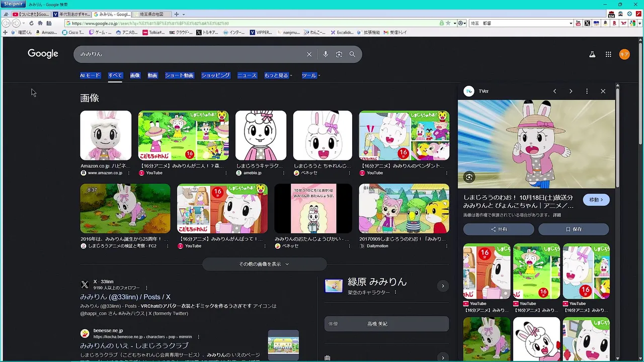Screen dimensions: 644x362
Task: Open the 確認くん bookmark
Action: point(22,32)
